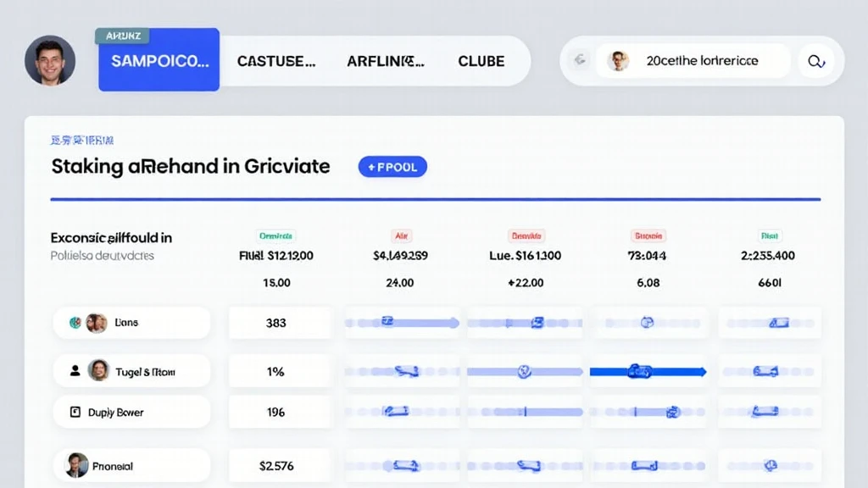The height and width of the screenshot is (488, 868).
Task: Click the profile avatar in the top-left corner
Action: [x=50, y=61]
